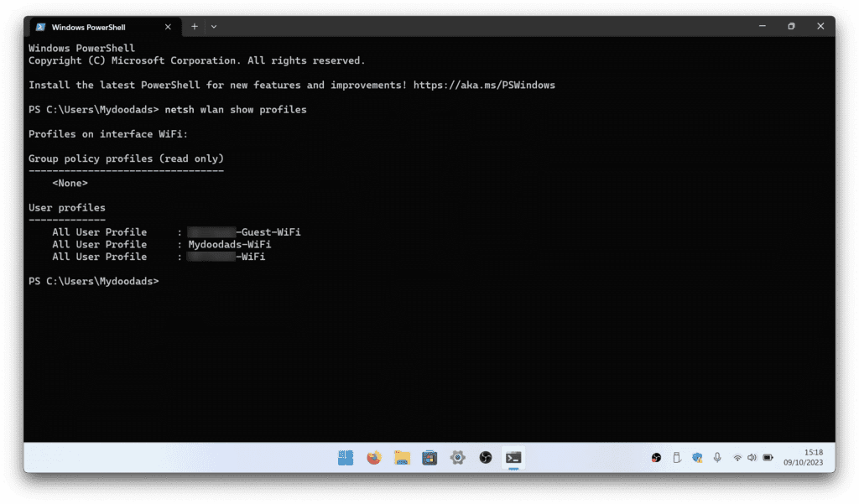Open Settings gear in the taskbar
The height and width of the screenshot is (504, 859).
457,457
